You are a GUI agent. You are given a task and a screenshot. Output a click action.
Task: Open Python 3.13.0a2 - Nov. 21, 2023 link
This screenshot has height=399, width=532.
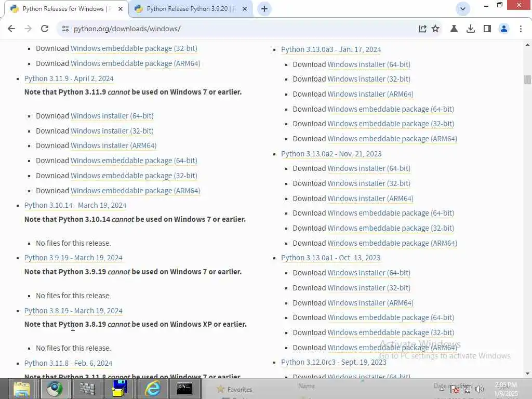[331, 154]
